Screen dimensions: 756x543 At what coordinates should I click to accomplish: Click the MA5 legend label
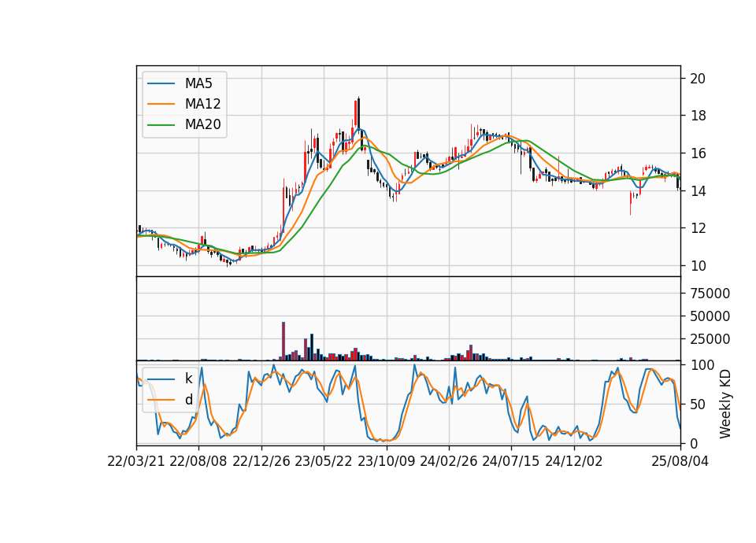[198, 83]
